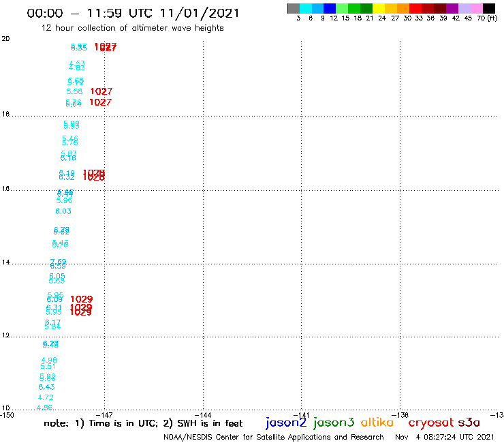Click the latitude axis label '12'
504x443 pixels.
pyautogui.click(x=5, y=335)
